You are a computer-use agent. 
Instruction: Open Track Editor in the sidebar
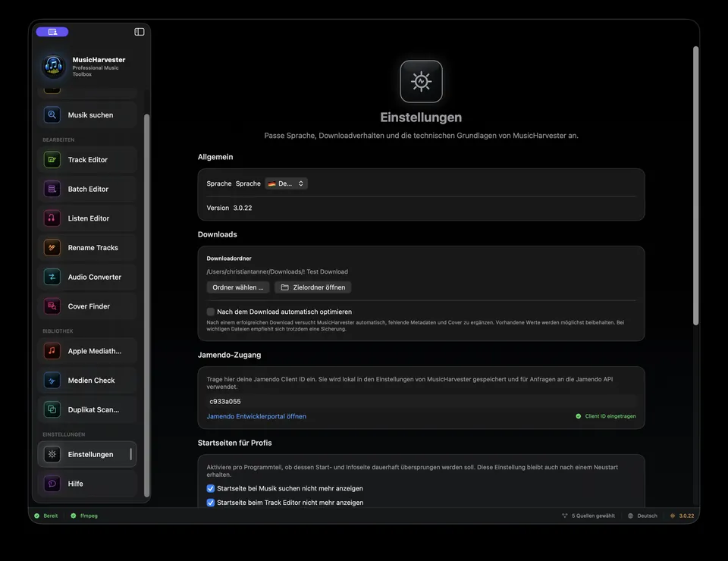[x=86, y=160]
